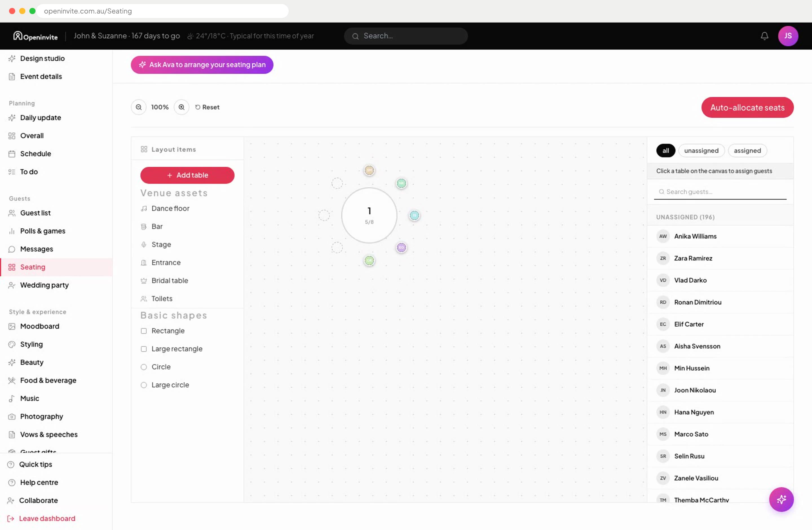Filter guests by unassigned
This screenshot has width=812, height=530.
click(x=701, y=151)
